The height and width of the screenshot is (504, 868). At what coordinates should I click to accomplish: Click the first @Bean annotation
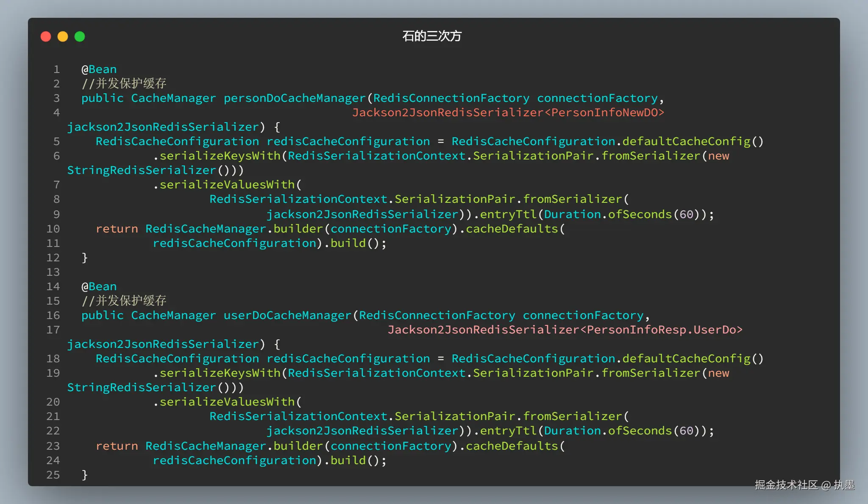pyautogui.click(x=99, y=69)
